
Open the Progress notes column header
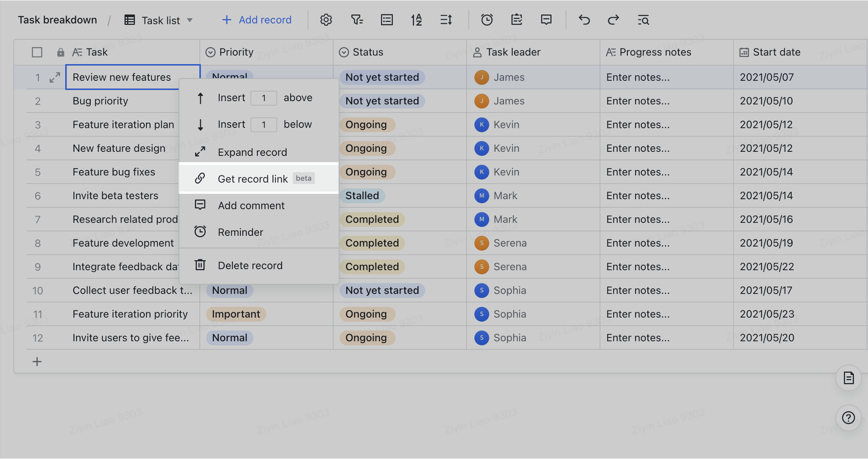666,52
